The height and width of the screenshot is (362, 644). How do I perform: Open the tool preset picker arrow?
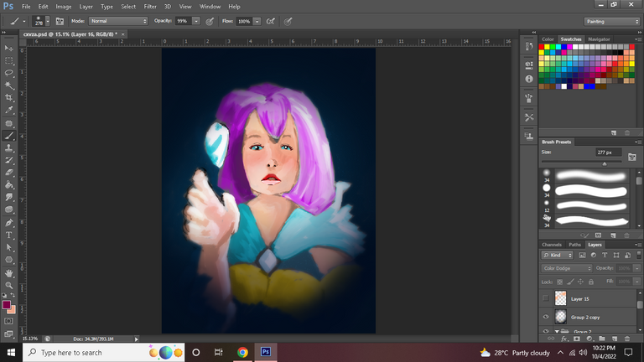[x=23, y=21]
